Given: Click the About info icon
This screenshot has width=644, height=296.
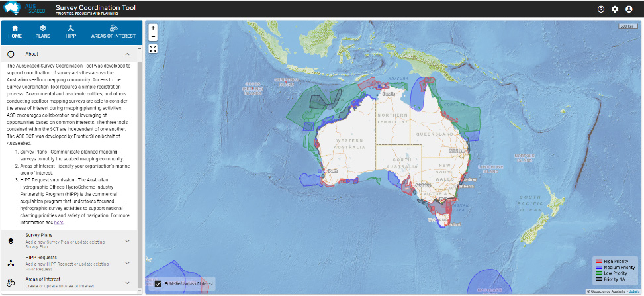Looking at the screenshot, I should [x=11, y=54].
